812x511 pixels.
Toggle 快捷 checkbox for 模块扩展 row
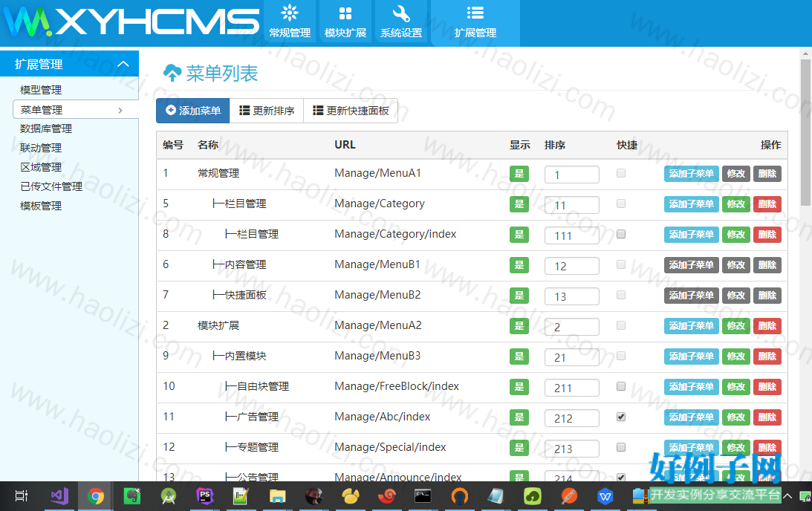coord(621,325)
